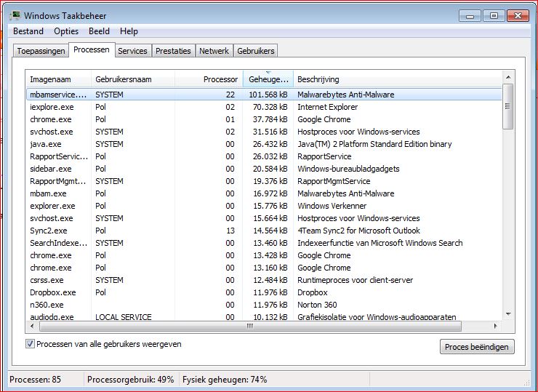
Task: Select the SearchIndexe... process
Action: click(264, 243)
